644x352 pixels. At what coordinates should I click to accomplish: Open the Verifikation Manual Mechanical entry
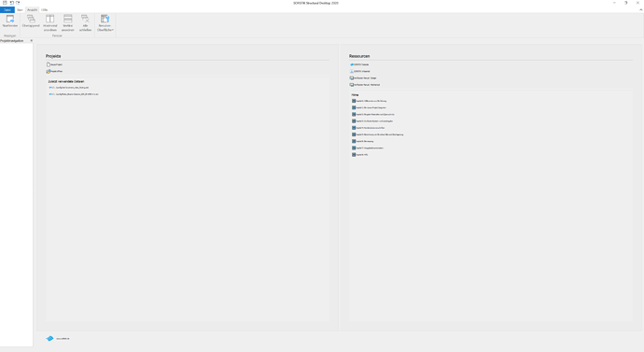(365, 85)
